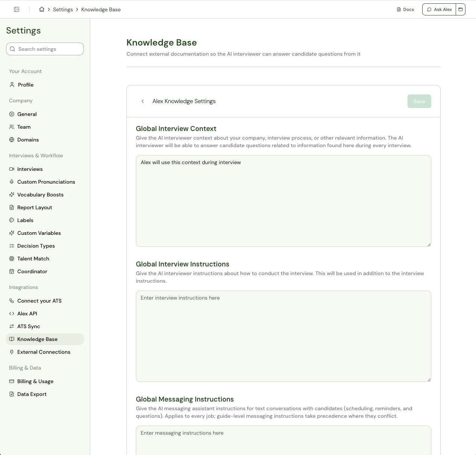Select Decision Types in sidebar
476x455 pixels.
45,246
